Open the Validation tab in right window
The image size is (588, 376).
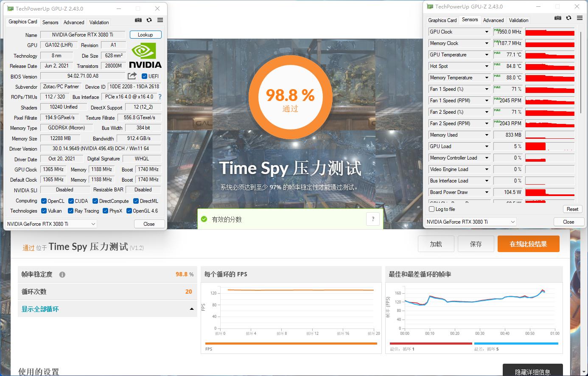point(518,20)
